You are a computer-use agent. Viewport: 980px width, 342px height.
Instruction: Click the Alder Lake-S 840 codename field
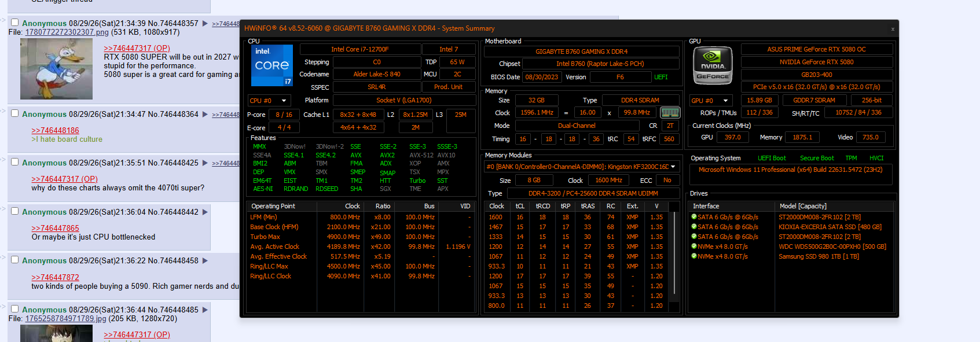click(377, 75)
